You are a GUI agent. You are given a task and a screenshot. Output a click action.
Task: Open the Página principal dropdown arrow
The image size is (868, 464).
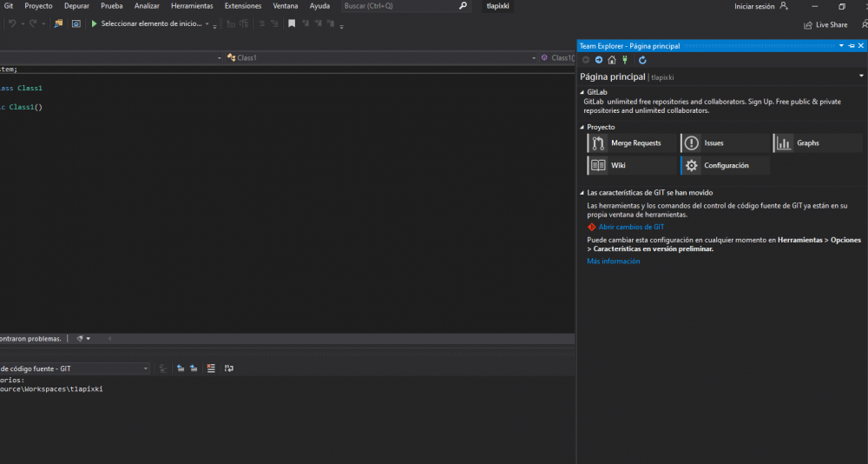(861, 76)
